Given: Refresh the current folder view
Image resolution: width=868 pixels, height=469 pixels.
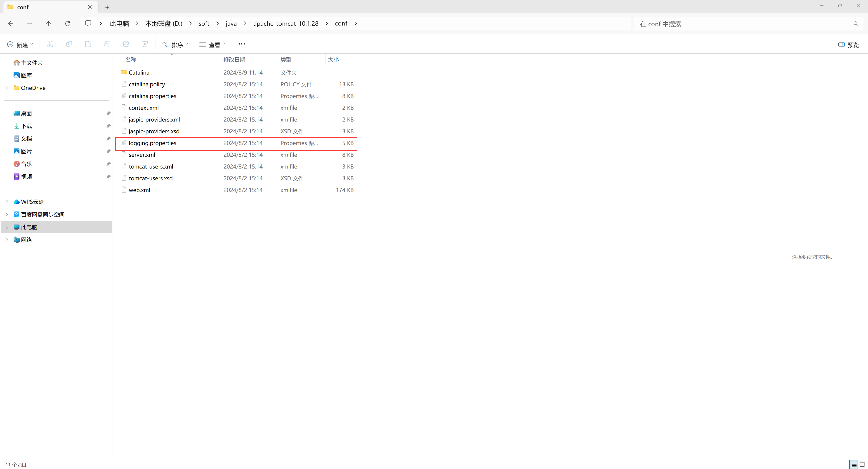Looking at the screenshot, I should (68, 23).
